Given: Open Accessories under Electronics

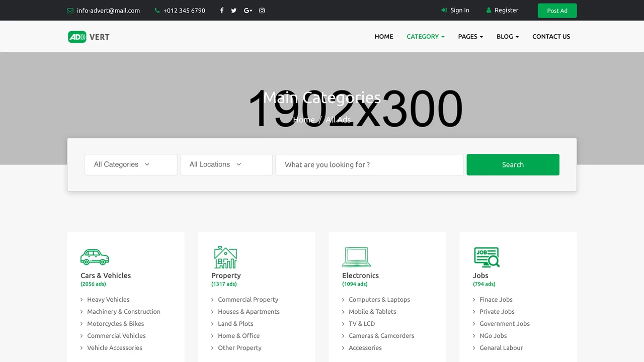Looking at the screenshot, I should 365,348.
